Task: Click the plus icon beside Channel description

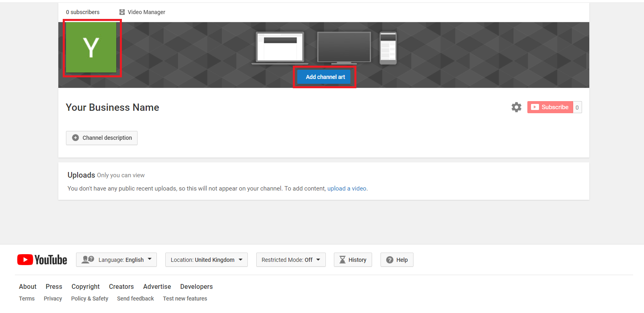Action: pyautogui.click(x=75, y=138)
